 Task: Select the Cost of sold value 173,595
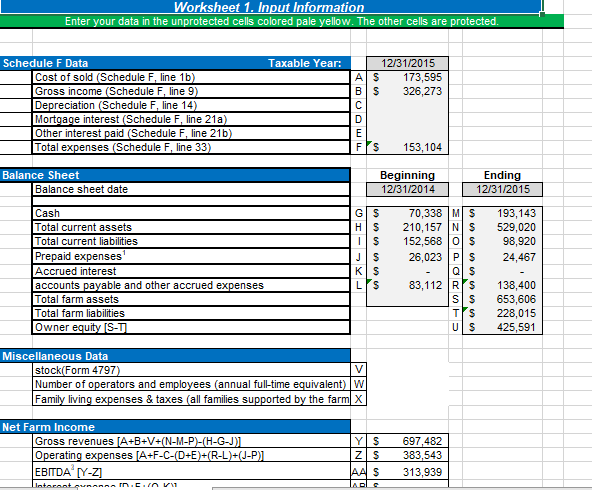[407, 77]
